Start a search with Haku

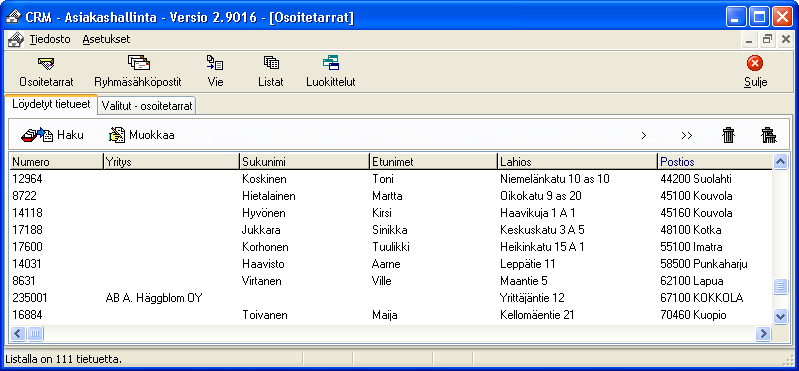(52, 135)
